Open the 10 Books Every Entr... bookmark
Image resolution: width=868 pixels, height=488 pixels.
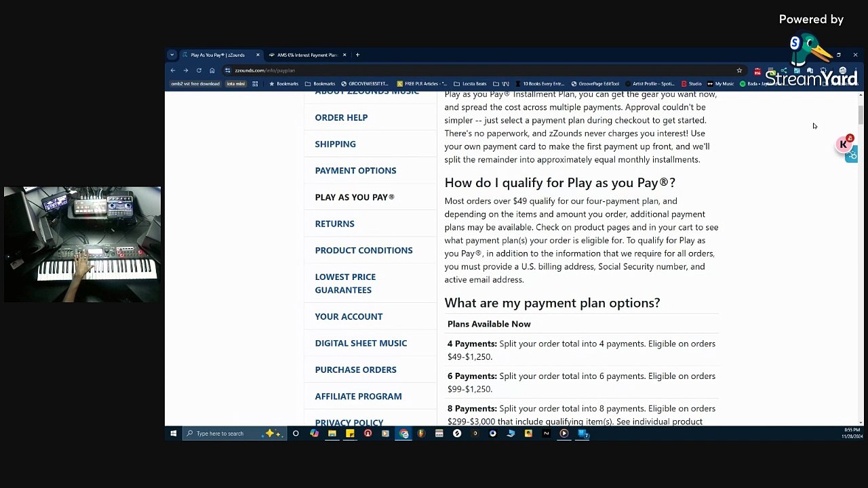pos(540,84)
